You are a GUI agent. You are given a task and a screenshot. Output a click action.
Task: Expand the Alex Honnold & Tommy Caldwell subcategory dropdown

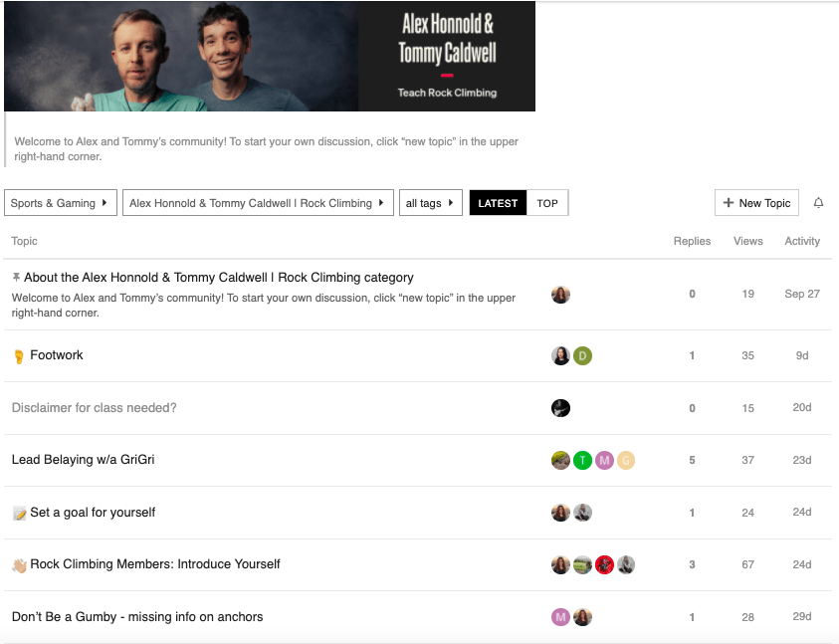[258, 203]
